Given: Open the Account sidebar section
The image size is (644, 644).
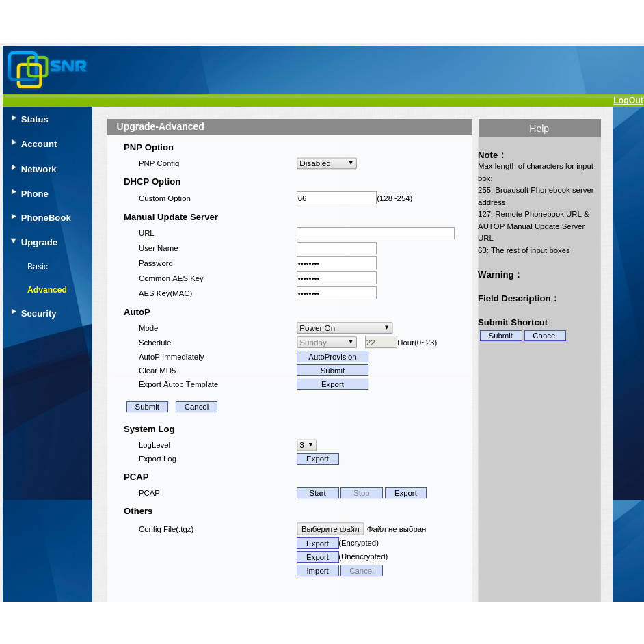Looking at the screenshot, I should [38, 144].
